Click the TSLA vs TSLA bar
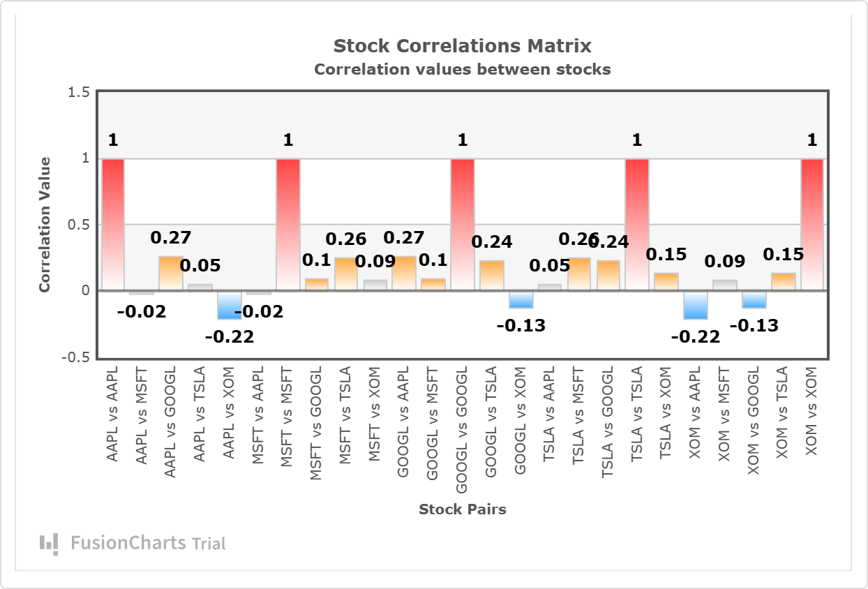Image resolution: width=868 pixels, height=589 pixels. 636,225
